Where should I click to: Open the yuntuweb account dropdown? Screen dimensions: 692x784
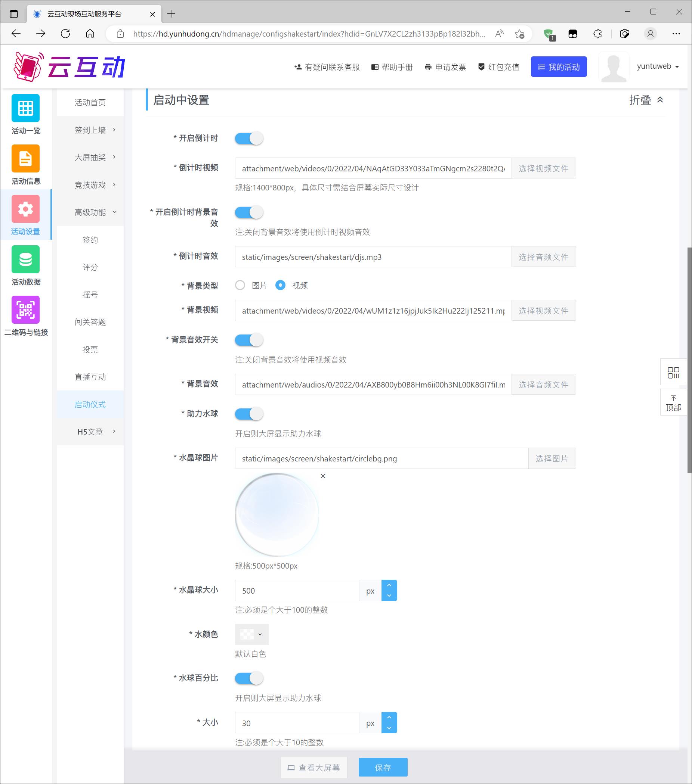[658, 66]
